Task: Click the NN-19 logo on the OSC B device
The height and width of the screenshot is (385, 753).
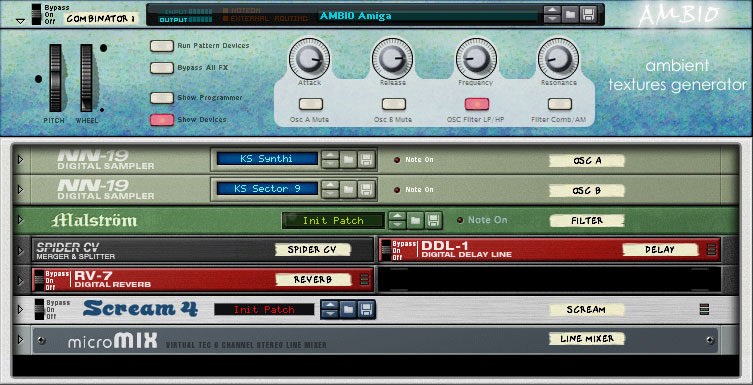Action: pos(93,185)
